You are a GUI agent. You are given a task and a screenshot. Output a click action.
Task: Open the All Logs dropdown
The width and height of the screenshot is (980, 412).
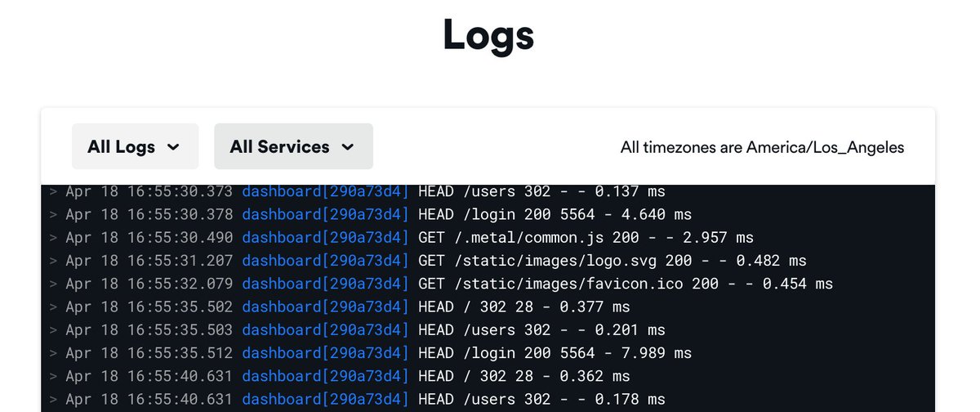(x=135, y=146)
